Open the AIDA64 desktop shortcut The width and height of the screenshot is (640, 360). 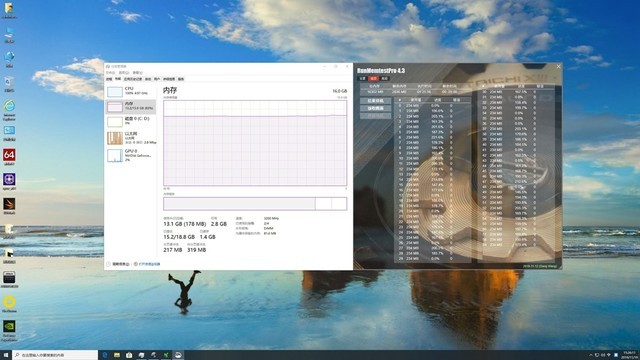coord(9,157)
